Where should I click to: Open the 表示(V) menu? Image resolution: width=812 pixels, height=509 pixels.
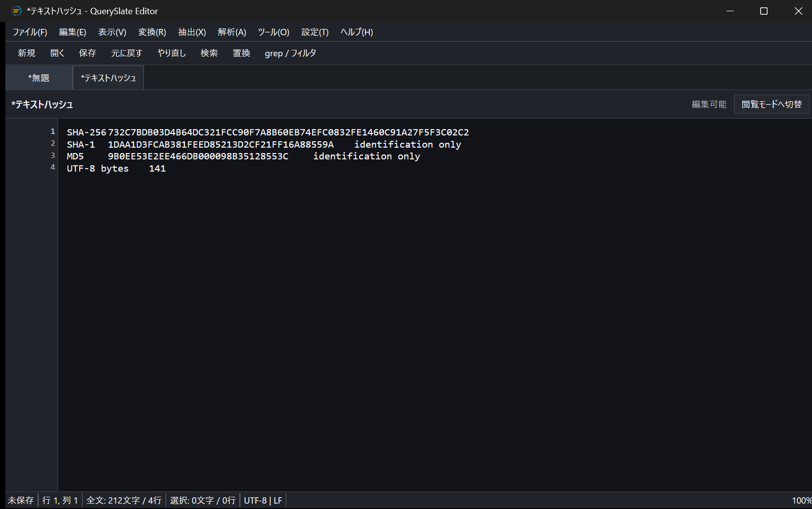112,32
